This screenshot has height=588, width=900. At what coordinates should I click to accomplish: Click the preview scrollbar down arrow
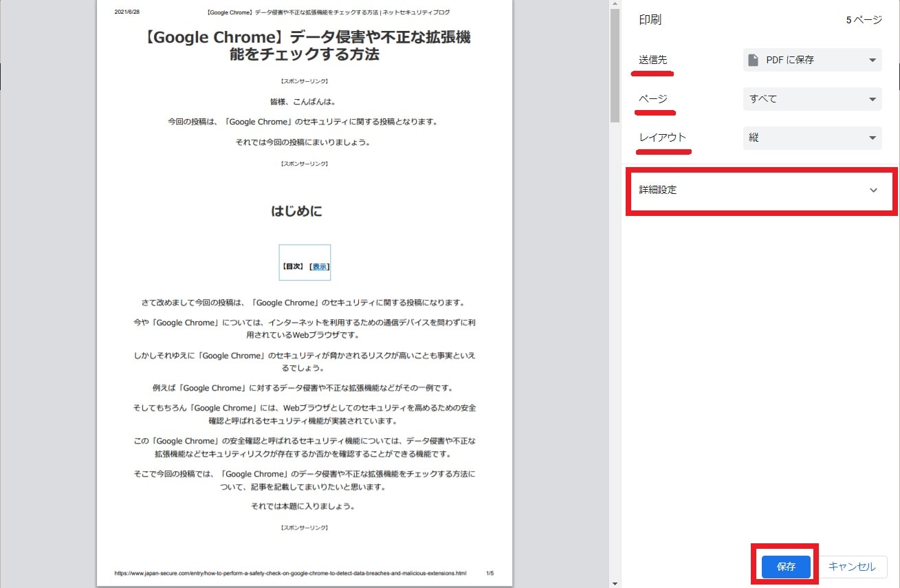coord(615,583)
